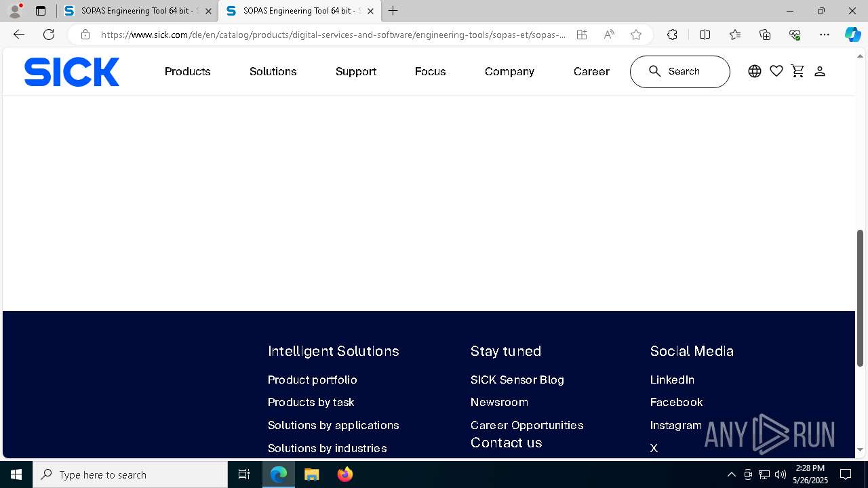
Task: Open SICK Sensor Blog link
Action: click(517, 380)
